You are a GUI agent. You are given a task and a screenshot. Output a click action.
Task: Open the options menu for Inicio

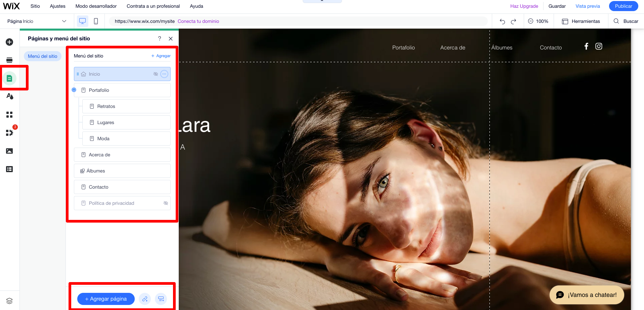pyautogui.click(x=164, y=74)
